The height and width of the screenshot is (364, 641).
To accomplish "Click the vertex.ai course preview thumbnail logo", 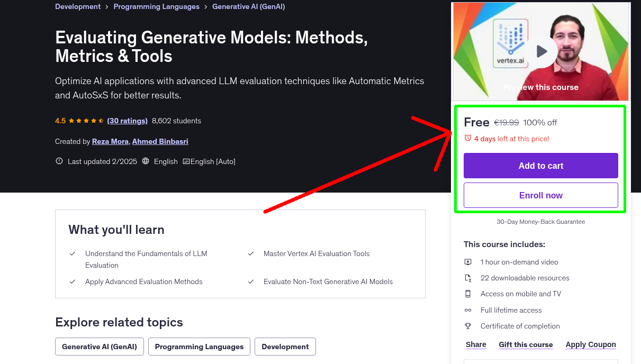I will [510, 43].
